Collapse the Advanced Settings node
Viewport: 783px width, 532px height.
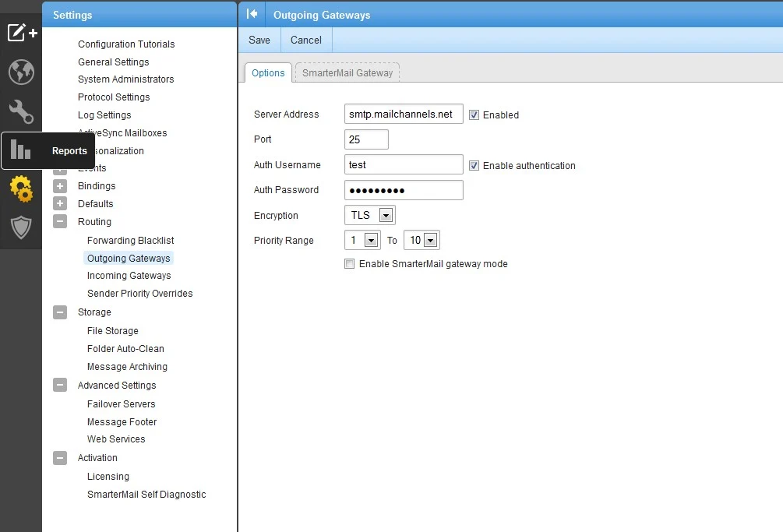(x=60, y=386)
